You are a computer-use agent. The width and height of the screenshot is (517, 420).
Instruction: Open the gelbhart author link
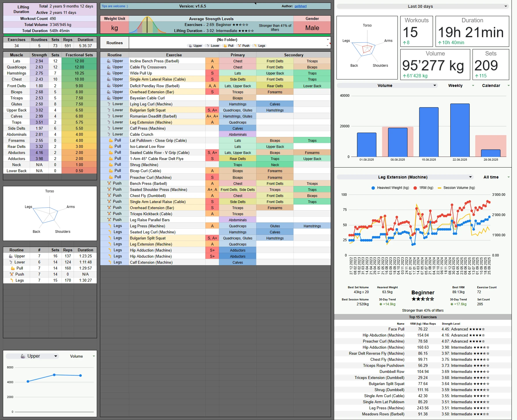pyautogui.click(x=300, y=6)
